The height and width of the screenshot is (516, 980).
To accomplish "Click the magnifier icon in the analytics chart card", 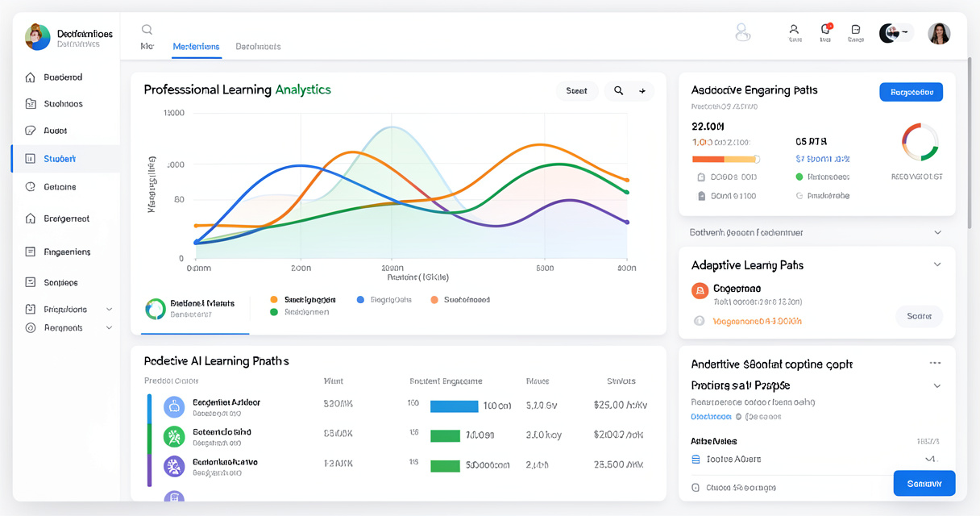I will (618, 91).
